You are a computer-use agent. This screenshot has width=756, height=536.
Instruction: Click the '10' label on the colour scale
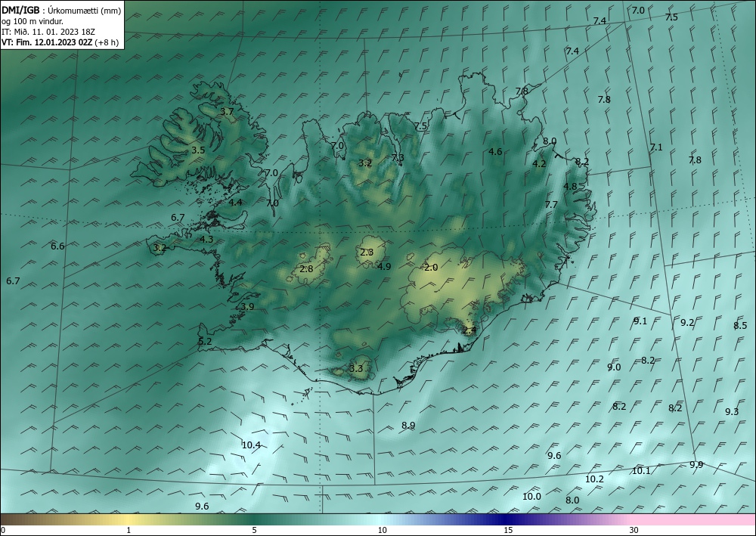[x=382, y=530]
